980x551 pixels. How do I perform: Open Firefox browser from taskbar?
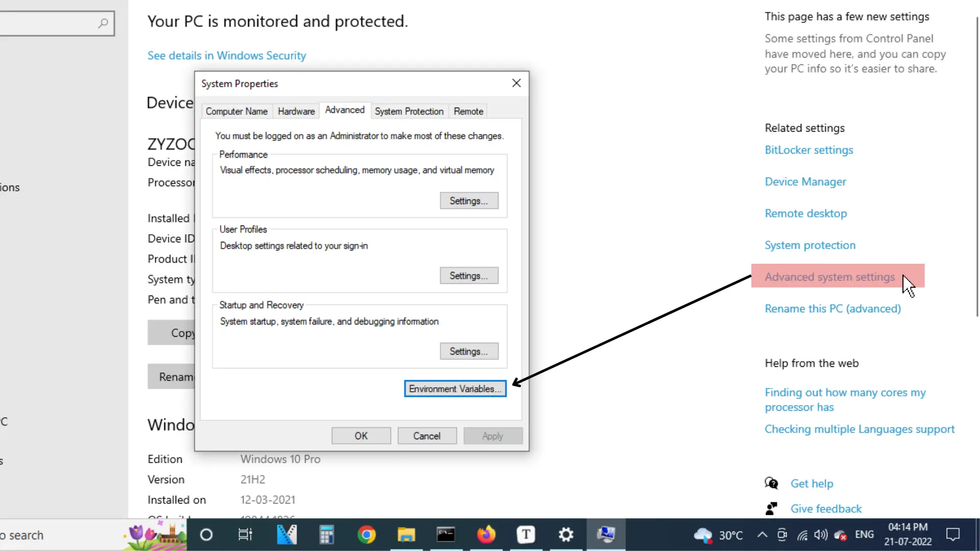coord(486,534)
